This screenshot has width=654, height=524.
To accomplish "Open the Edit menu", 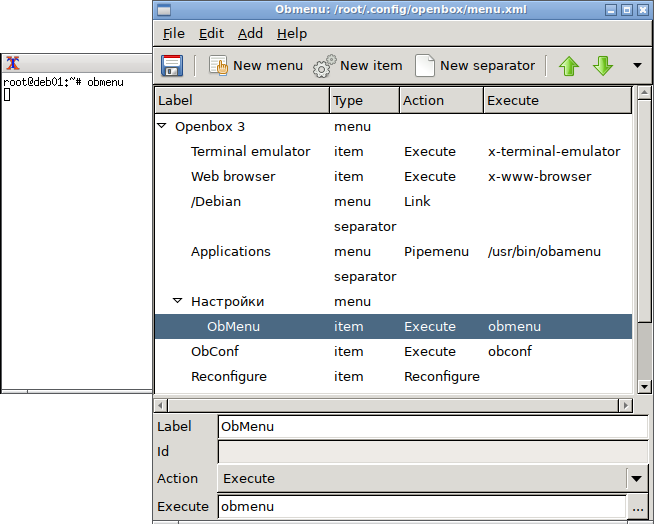I will point(211,33).
